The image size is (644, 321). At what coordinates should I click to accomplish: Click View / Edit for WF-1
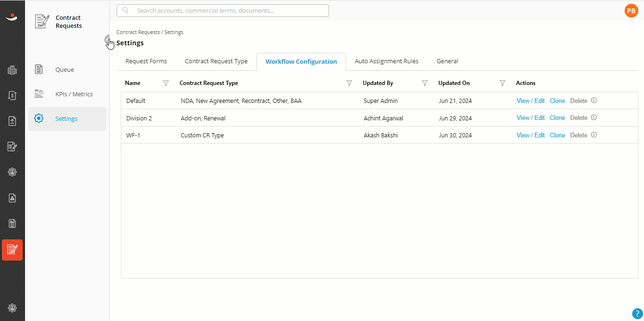click(531, 135)
